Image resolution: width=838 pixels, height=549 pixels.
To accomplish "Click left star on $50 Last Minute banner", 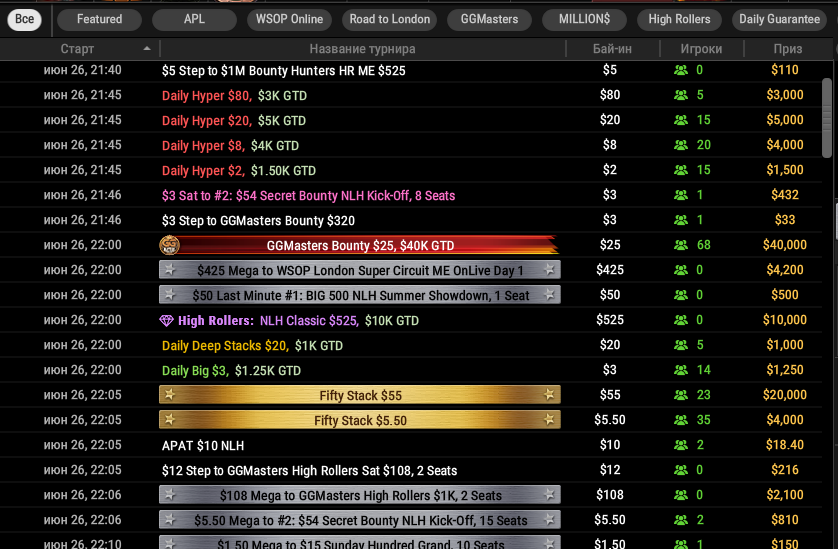I will click(x=170, y=295).
